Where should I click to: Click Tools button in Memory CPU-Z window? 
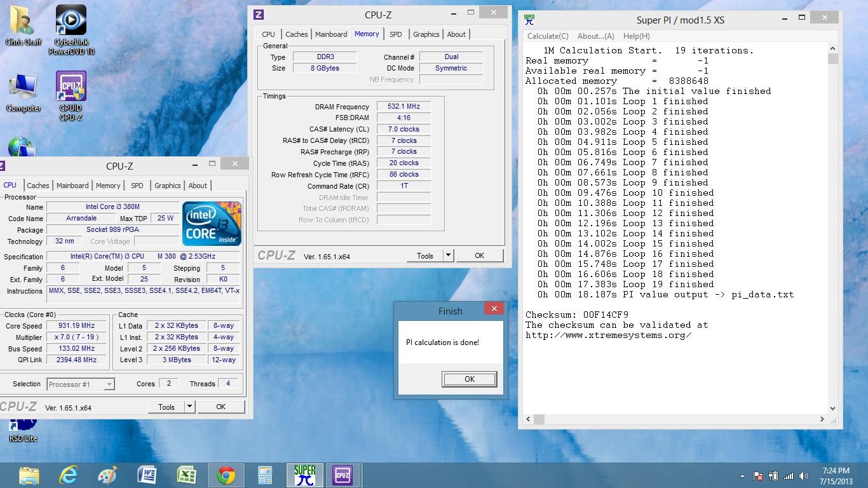(x=425, y=255)
